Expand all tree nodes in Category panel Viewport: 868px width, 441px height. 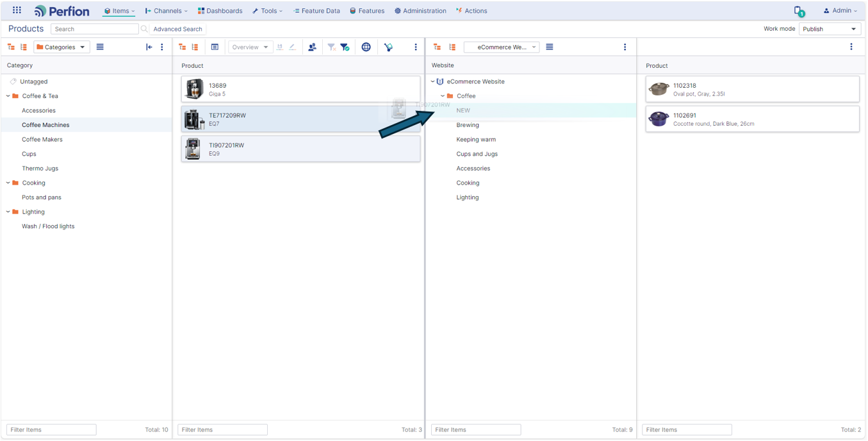[x=11, y=47]
